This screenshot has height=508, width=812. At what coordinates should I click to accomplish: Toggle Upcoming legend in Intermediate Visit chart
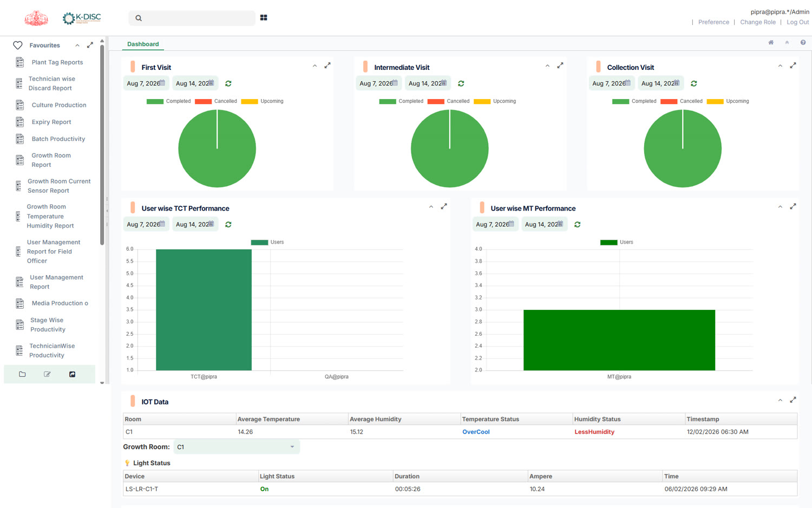pos(495,101)
